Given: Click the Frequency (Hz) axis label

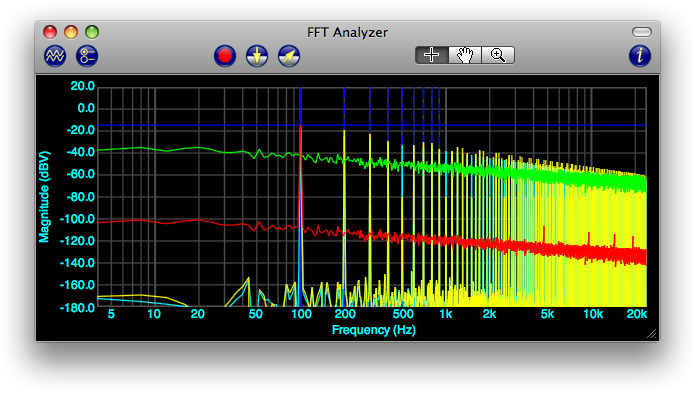Looking at the screenshot, I should tap(373, 330).
